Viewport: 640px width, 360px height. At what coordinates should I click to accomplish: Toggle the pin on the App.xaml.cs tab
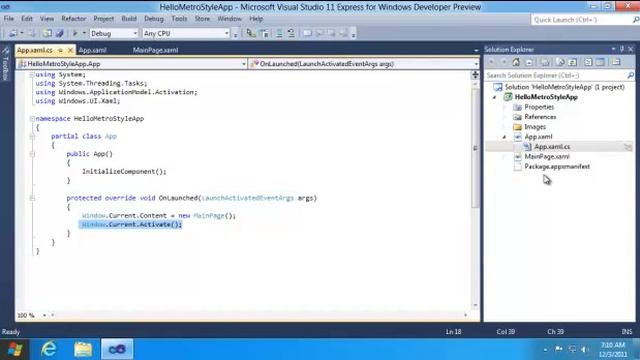tap(60, 50)
